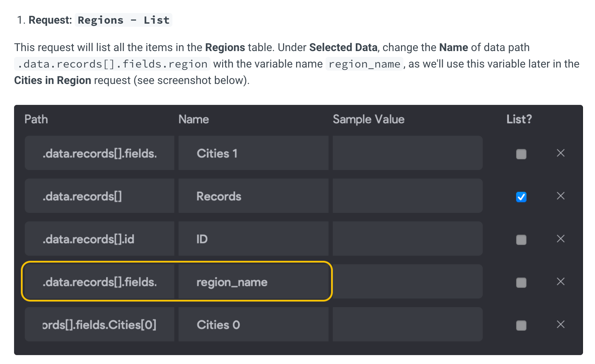Edit the Cities 1 name field
Image resolution: width=595 pixels, height=364 pixels.
pos(253,153)
